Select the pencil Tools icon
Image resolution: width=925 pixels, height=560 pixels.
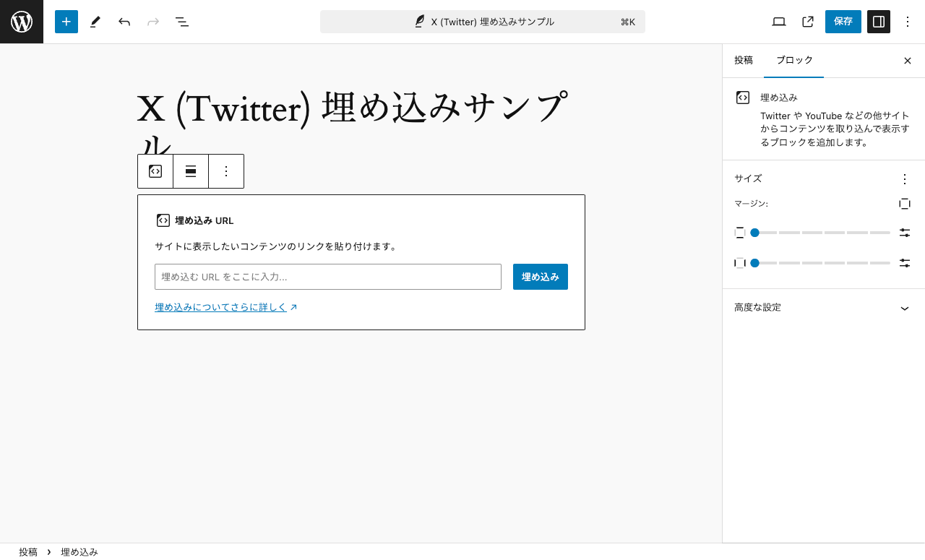point(95,22)
